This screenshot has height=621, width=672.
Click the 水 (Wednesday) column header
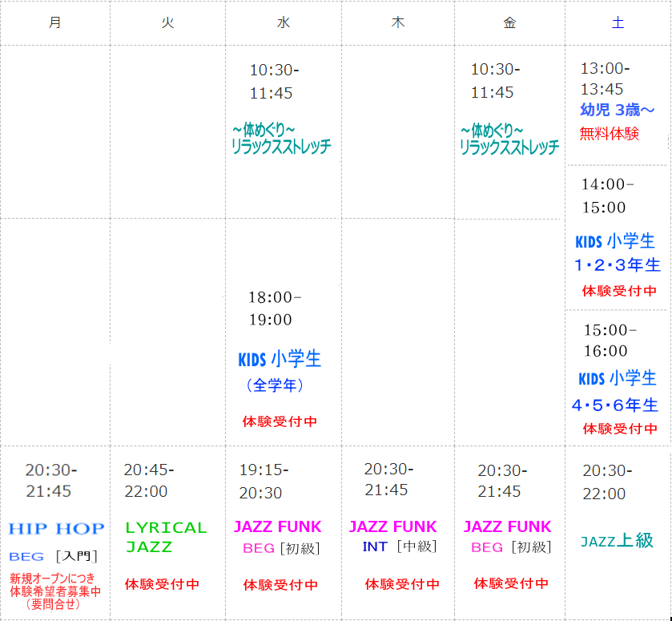tap(283, 23)
